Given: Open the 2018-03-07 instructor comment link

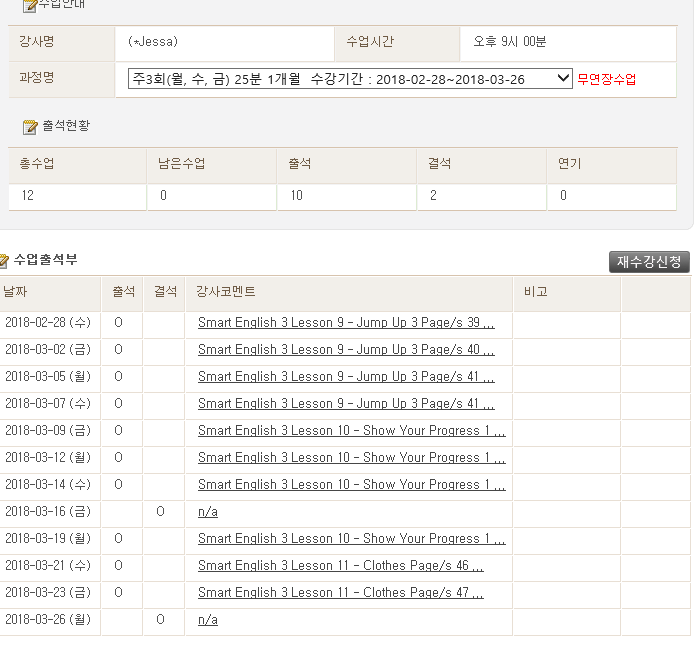Looking at the screenshot, I should [346, 404].
